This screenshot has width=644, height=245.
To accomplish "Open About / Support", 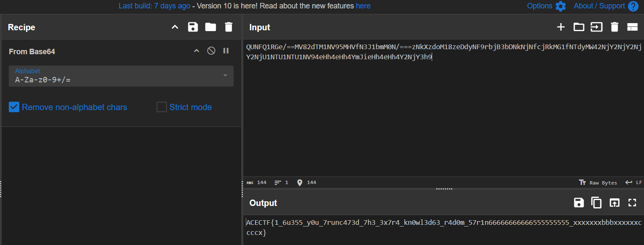I will tap(606, 6).
